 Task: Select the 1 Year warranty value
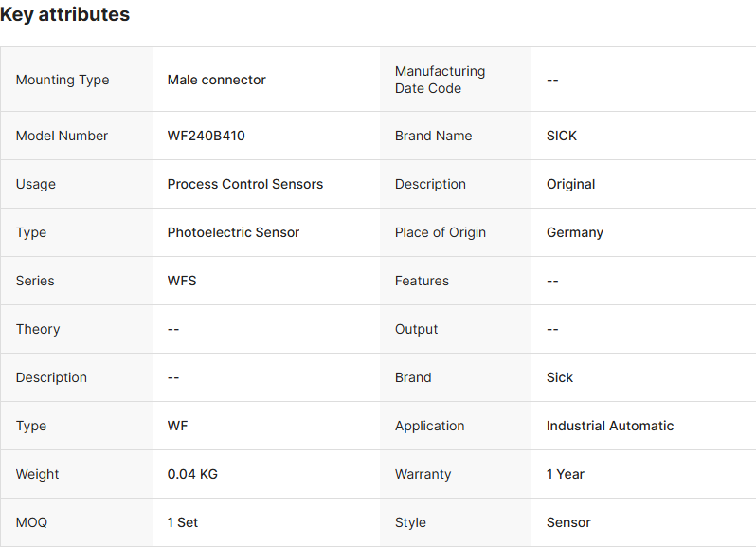pos(566,474)
